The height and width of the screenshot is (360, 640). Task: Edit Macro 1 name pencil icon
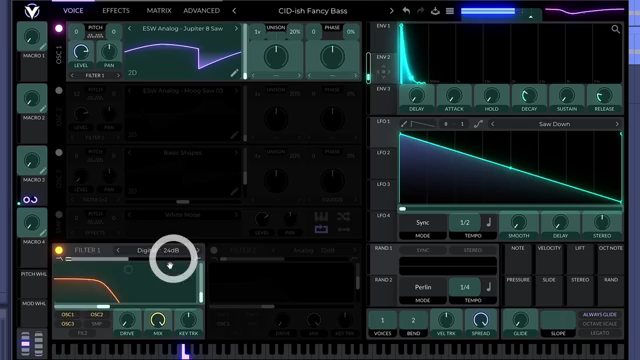click(43, 47)
